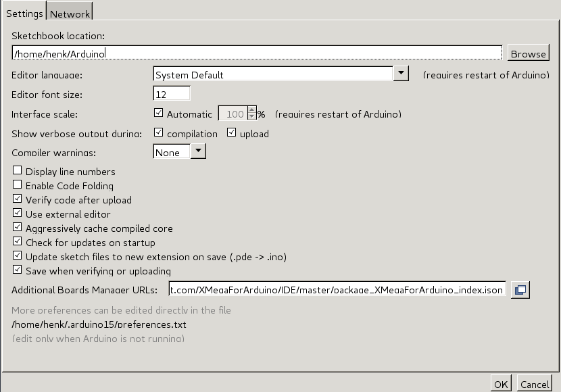This screenshot has height=392, width=561.
Task: Disable Verify code after upload
Action: pos(17,199)
